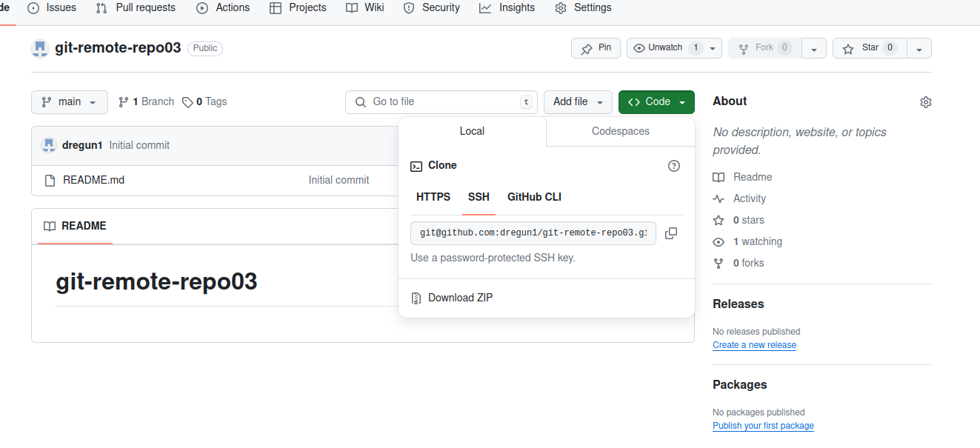The height and width of the screenshot is (448, 980).
Task: Click the git-remote-repo03 repository title link
Action: (118, 48)
